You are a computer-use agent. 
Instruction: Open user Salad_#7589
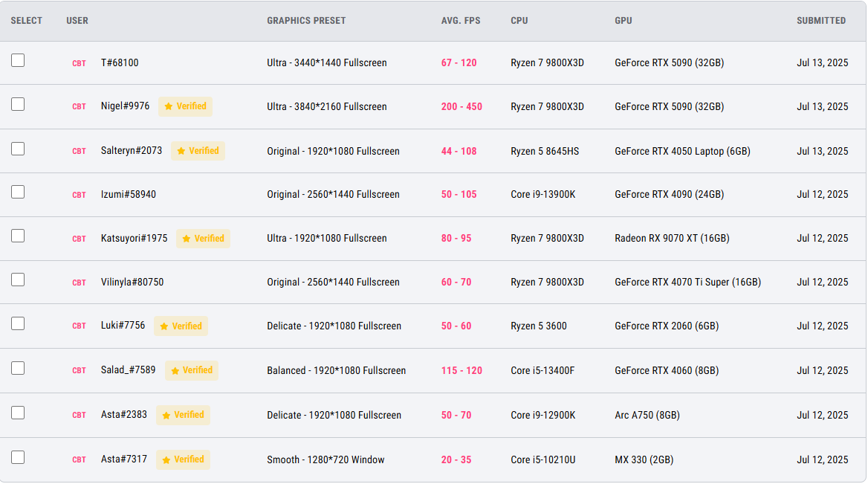pos(129,370)
